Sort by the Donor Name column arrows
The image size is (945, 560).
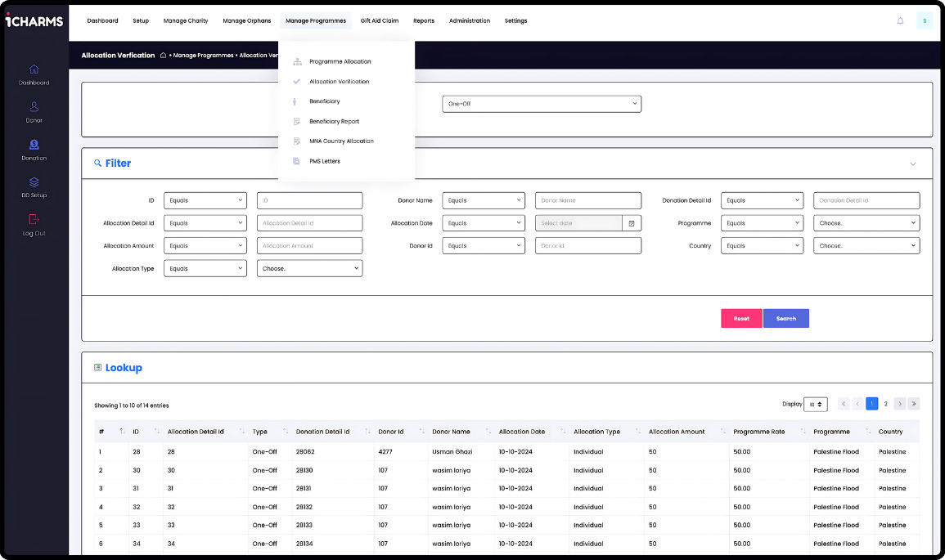[x=488, y=431]
